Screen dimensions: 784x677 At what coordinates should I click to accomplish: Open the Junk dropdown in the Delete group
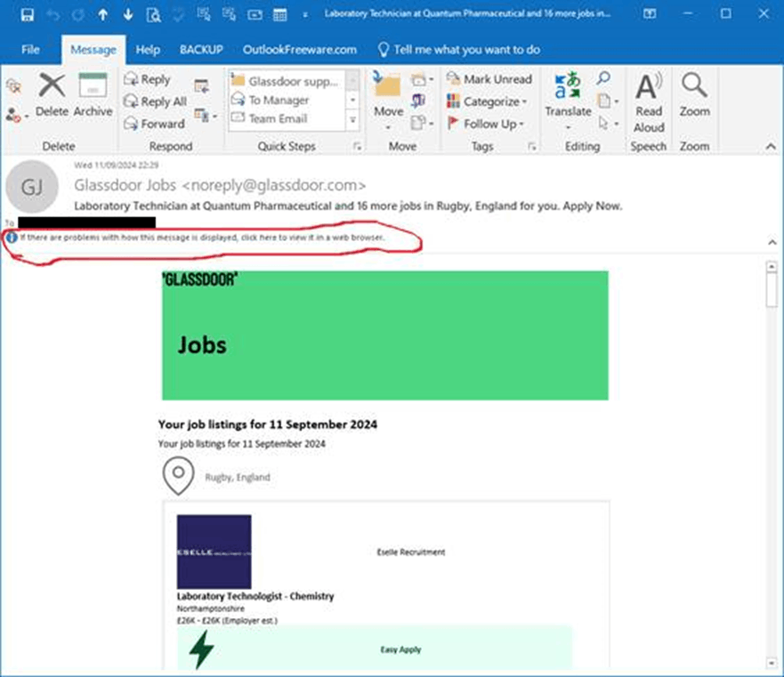click(x=17, y=116)
